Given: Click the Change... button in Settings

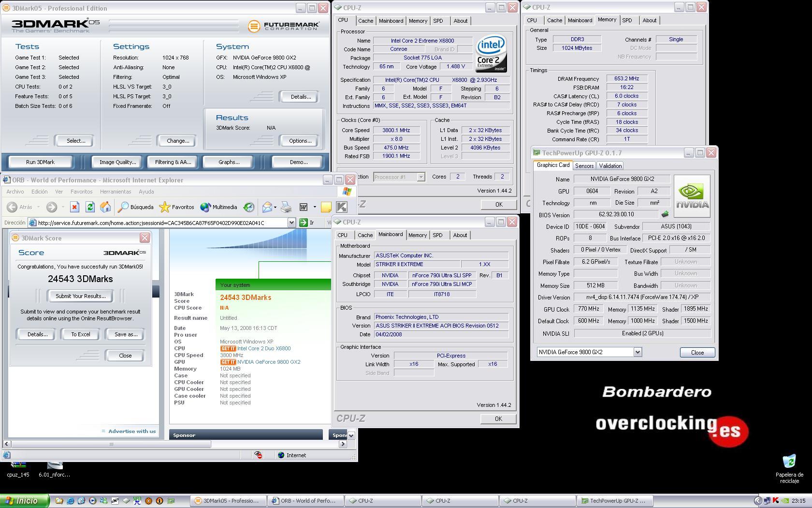Looking at the screenshot, I should 178,141.
